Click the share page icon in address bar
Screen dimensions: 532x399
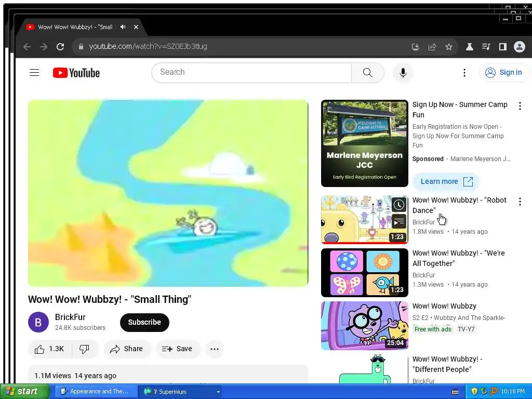(432, 47)
